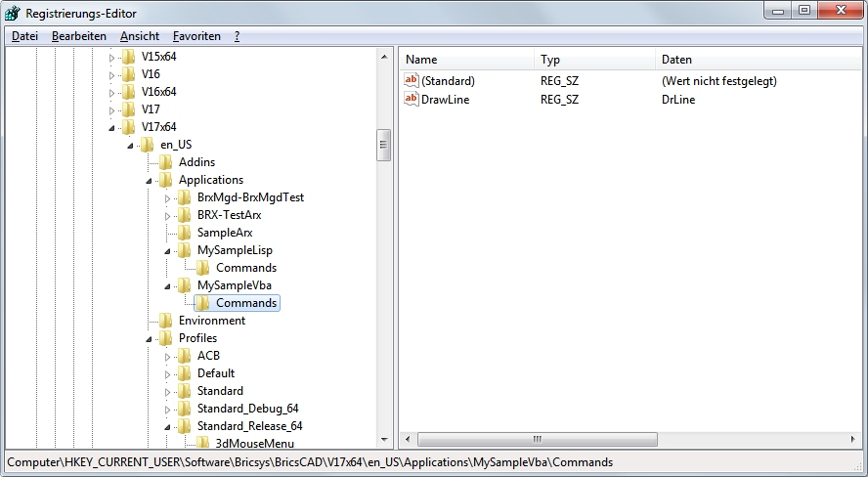Screen dimensions: 868x477
Task: Select the 3dMouseMenu folder icon
Action: [202, 444]
